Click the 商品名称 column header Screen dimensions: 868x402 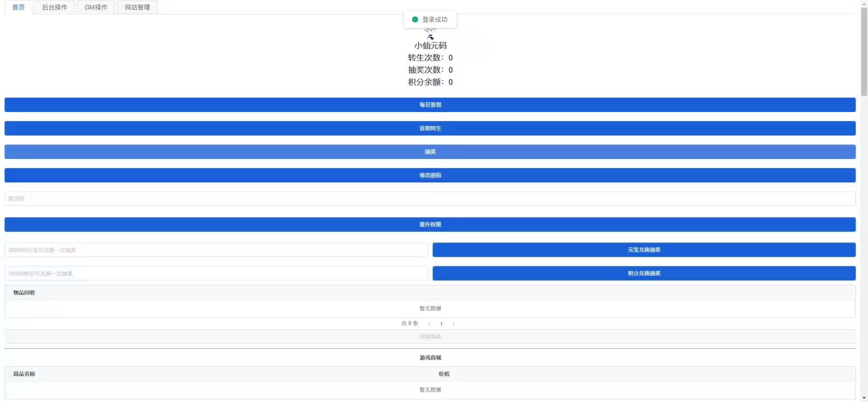pyautogui.click(x=24, y=374)
